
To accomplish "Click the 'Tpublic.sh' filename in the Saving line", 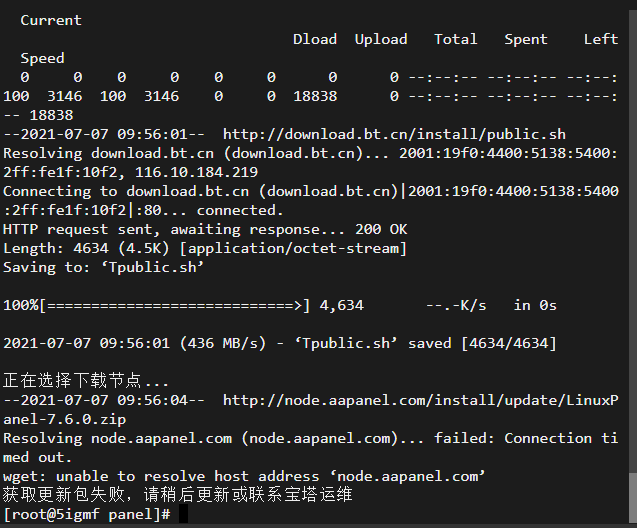I will tap(152, 267).
